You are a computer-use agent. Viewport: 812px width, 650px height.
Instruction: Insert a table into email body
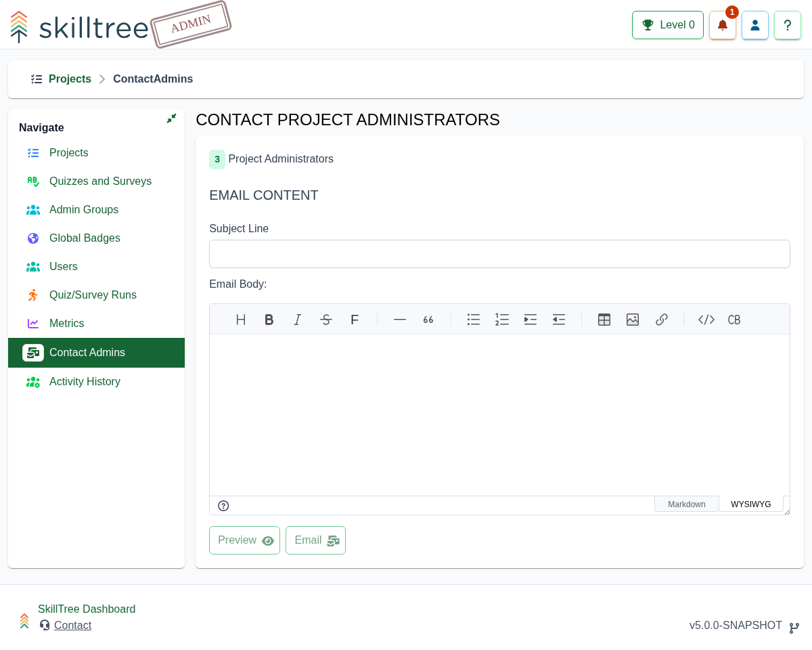tap(604, 320)
